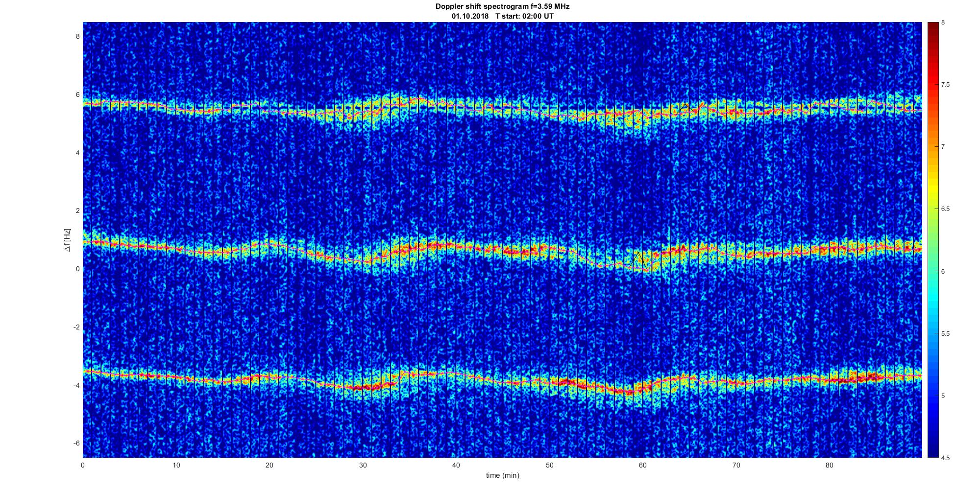
Task: Click x-axis tick label '80'
Action: [x=829, y=465]
